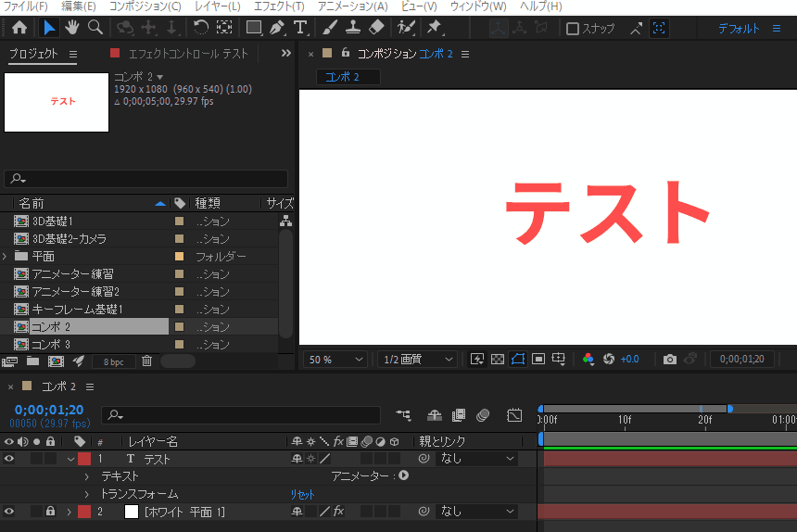The width and height of the screenshot is (797, 532).
Task: Toggle the composition viewer lock icon
Action: [346, 53]
